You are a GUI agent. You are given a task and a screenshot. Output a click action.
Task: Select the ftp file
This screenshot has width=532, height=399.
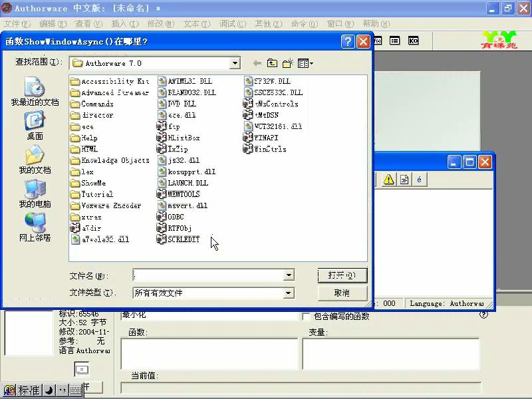[x=168, y=126]
